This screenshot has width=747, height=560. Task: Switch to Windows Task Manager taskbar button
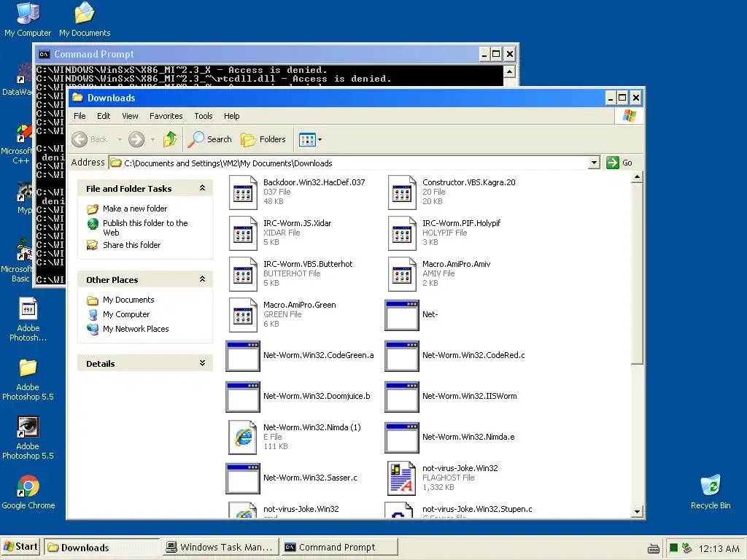[x=219, y=548]
